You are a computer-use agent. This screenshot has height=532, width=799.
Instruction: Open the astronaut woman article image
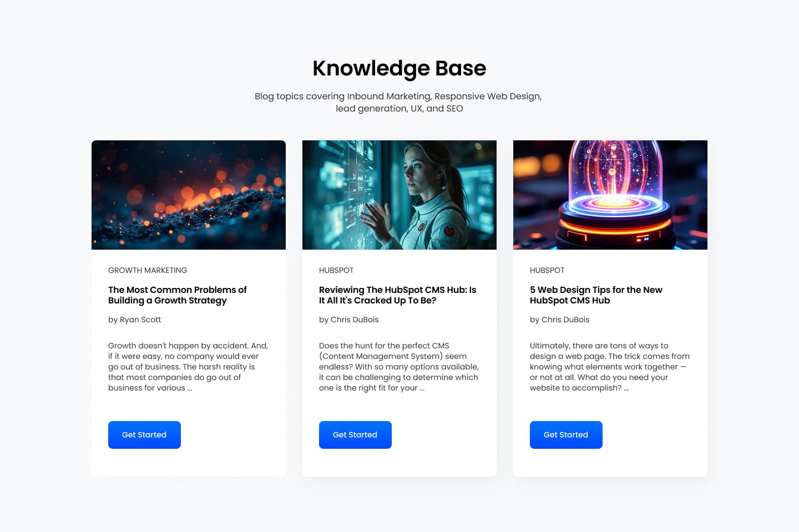pyautogui.click(x=399, y=195)
